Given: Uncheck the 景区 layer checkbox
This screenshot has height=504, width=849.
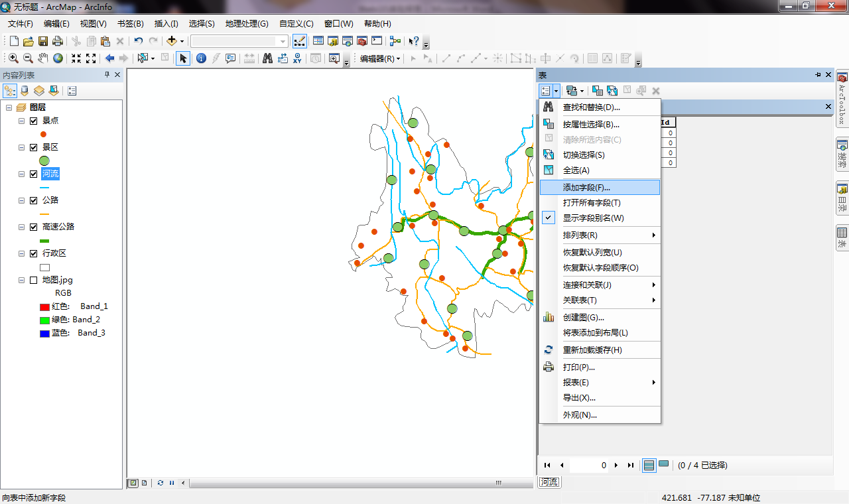Looking at the screenshot, I should (x=34, y=147).
